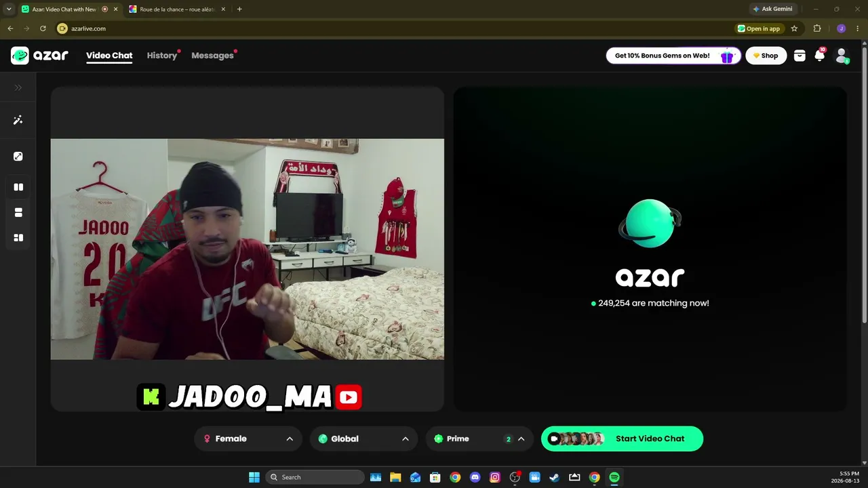Close the Roue de la chance tab
The image size is (868, 488).
tap(224, 9)
